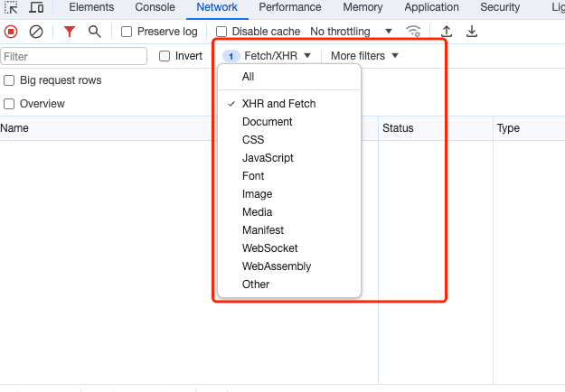This screenshot has width=565, height=392.
Task: Select Media in the type menu
Action: pyautogui.click(x=289, y=212)
